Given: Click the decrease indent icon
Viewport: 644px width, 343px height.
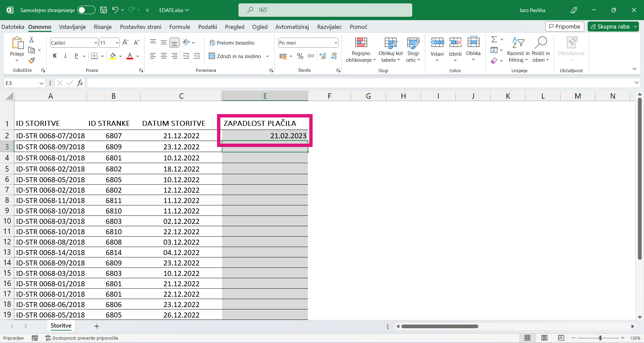Looking at the screenshot, I should coord(186,56).
